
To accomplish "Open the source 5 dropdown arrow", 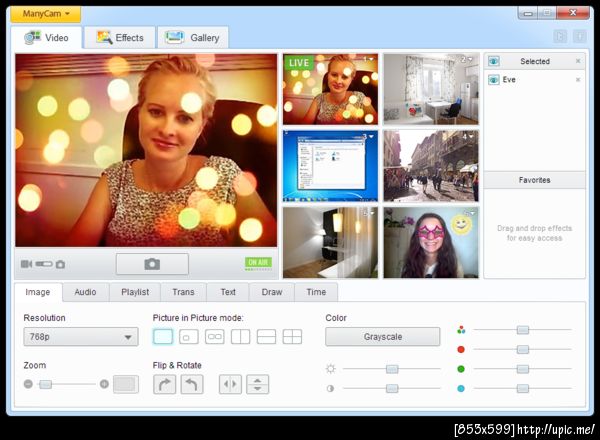I will 370,213.
